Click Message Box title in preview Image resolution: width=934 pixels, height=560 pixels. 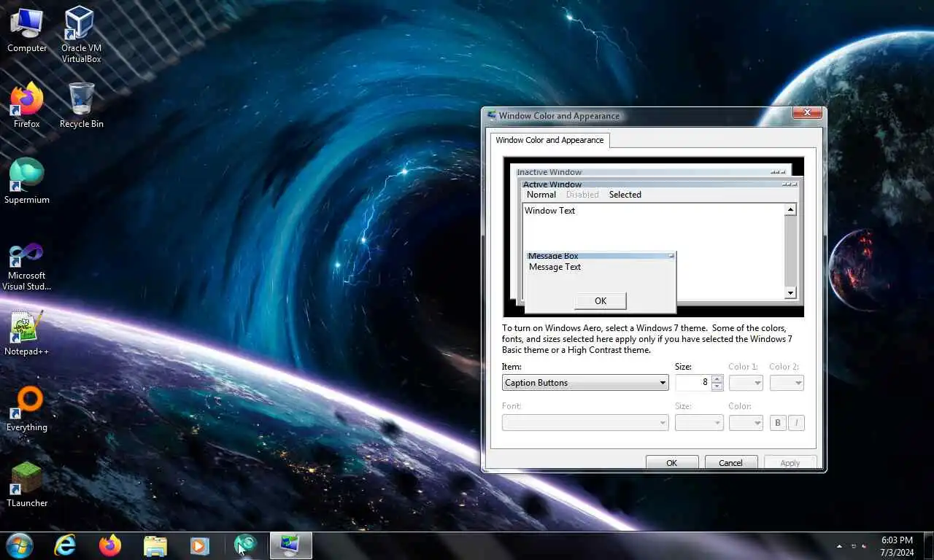click(x=553, y=256)
